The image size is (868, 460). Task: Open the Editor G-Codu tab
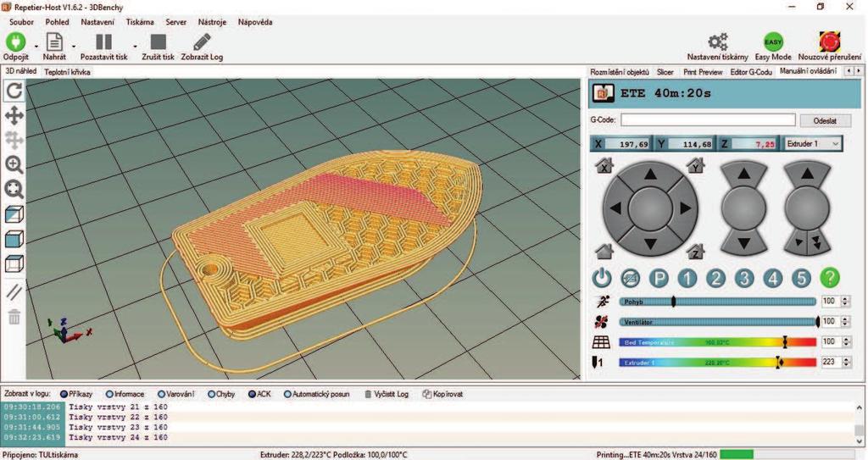751,72
